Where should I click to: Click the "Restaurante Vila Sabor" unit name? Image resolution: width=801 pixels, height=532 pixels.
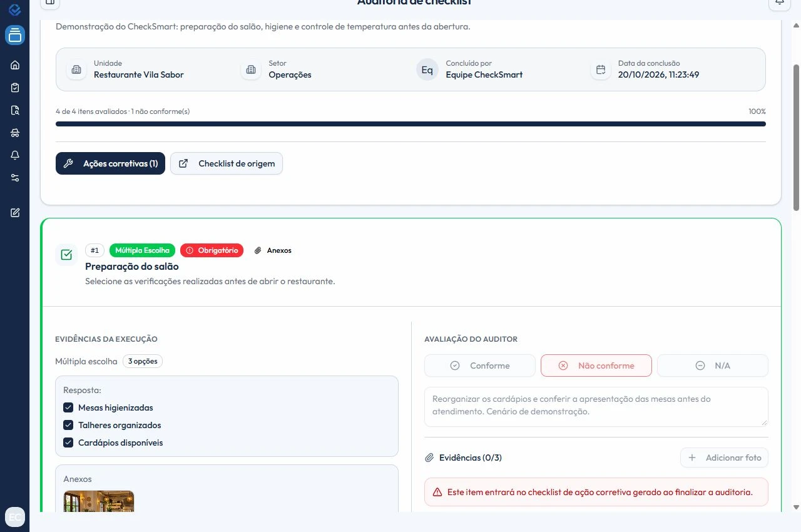(139, 74)
